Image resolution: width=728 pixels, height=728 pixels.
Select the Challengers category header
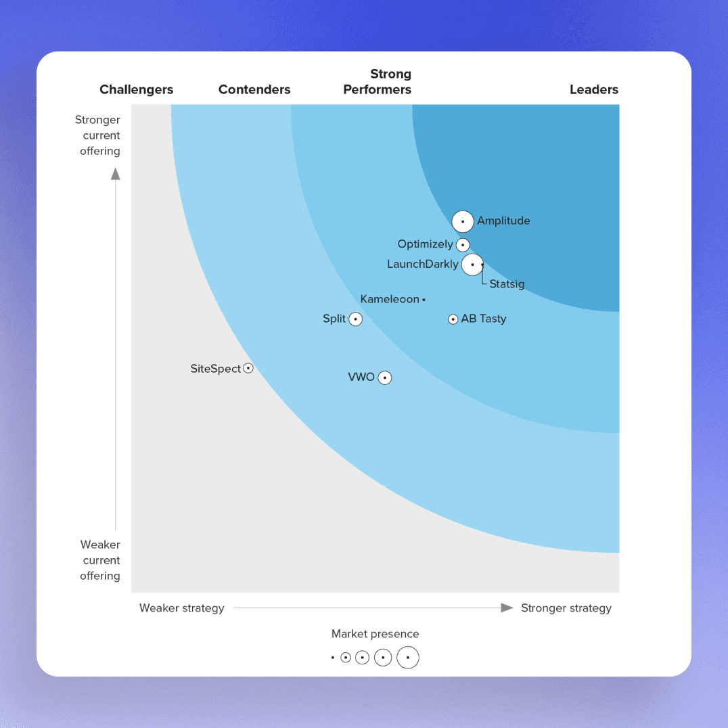(x=136, y=89)
